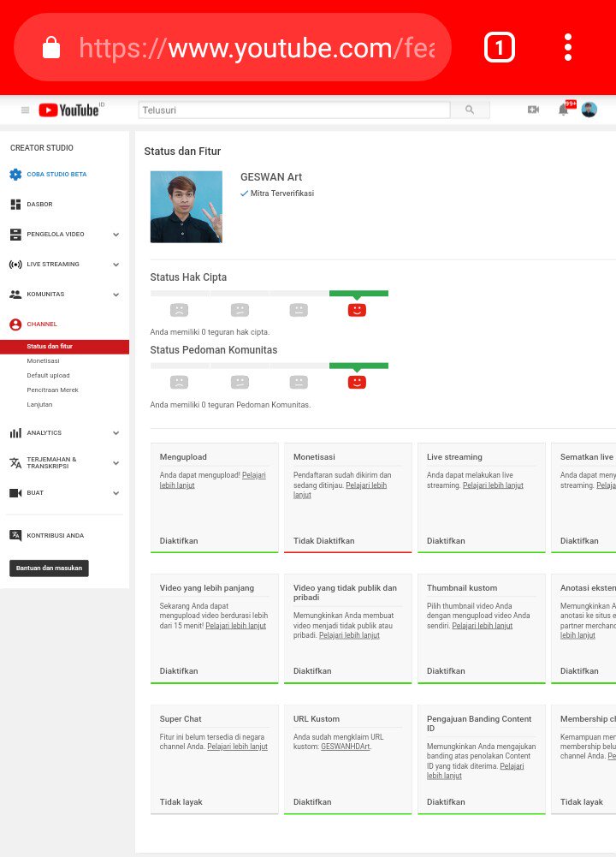The width and height of the screenshot is (616, 857).
Task: Open the account avatar menu
Action: [x=589, y=110]
